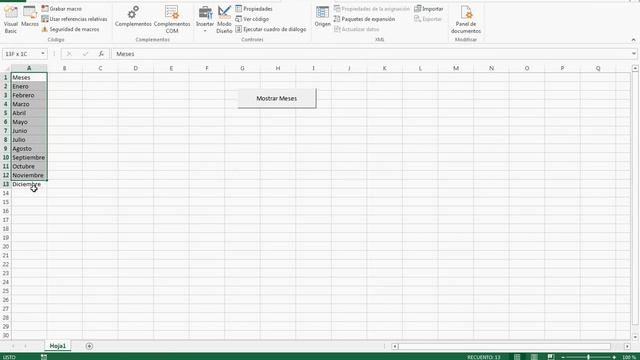Image resolution: width=640 pixels, height=360 pixels.
Task: Click the 100 % zoom level
Action: (629, 357)
